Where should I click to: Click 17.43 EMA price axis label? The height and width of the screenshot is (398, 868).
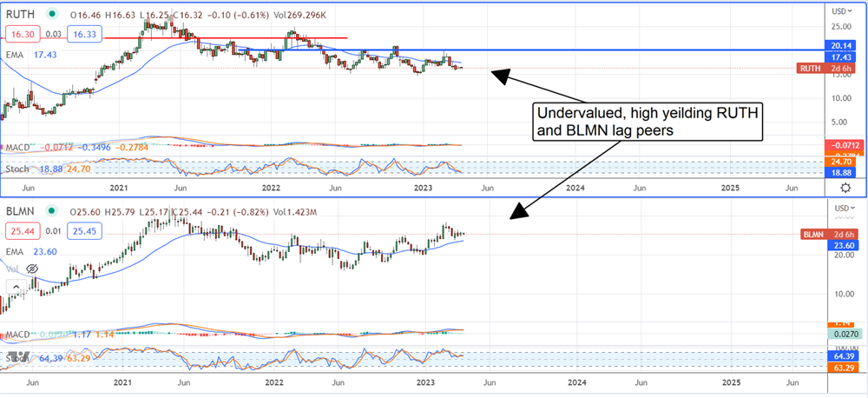841,56
